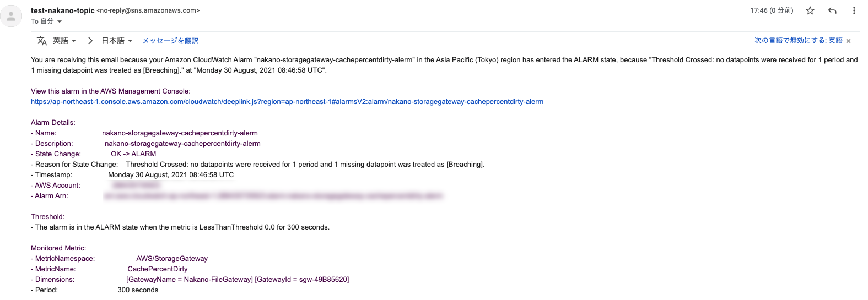
Task: Open the 英語 source language dropdown
Action: coord(64,41)
